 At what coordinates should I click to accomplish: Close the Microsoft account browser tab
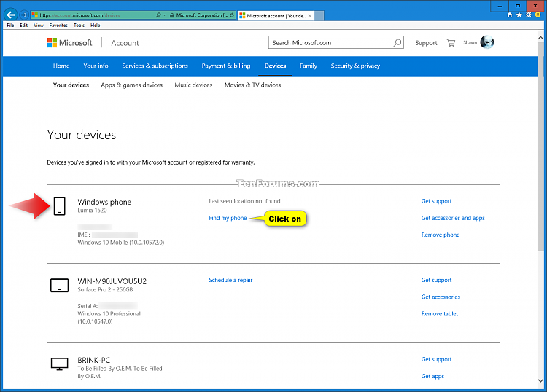[309, 16]
